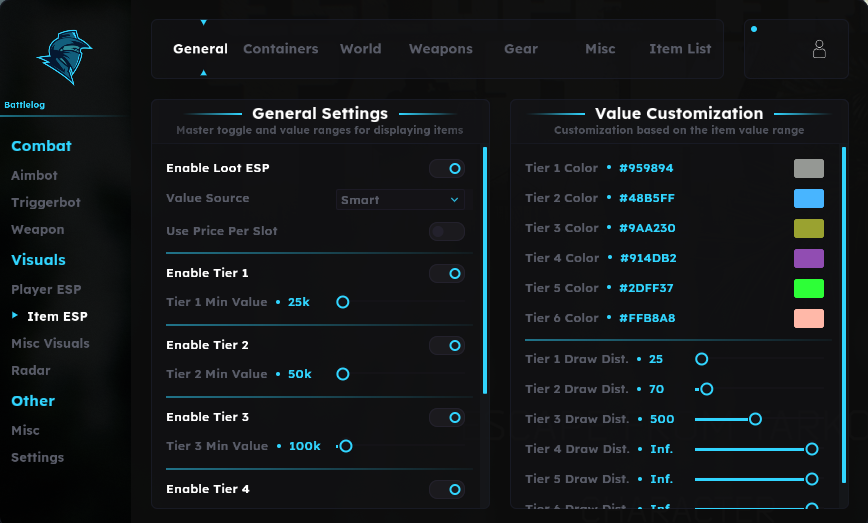Turn on Use Price Per Slot
The width and height of the screenshot is (868, 523).
pyautogui.click(x=447, y=231)
